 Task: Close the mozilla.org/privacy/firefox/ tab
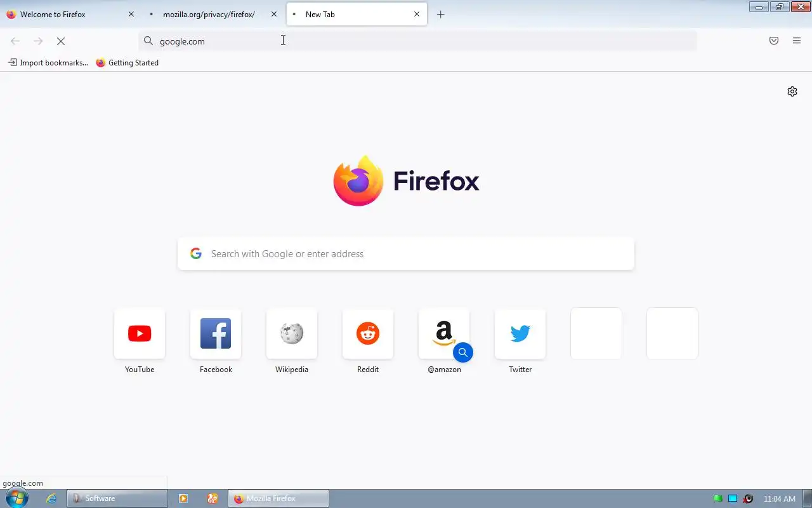click(x=274, y=14)
